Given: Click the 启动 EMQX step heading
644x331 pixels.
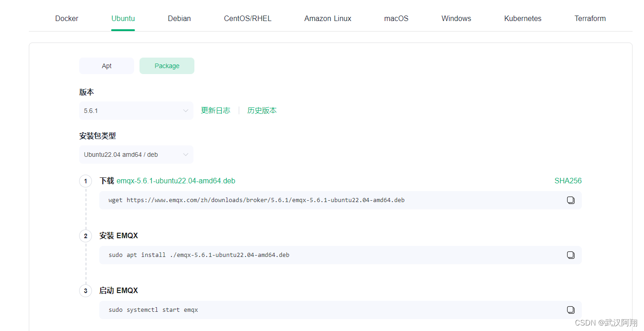Looking at the screenshot, I should (x=118, y=291).
